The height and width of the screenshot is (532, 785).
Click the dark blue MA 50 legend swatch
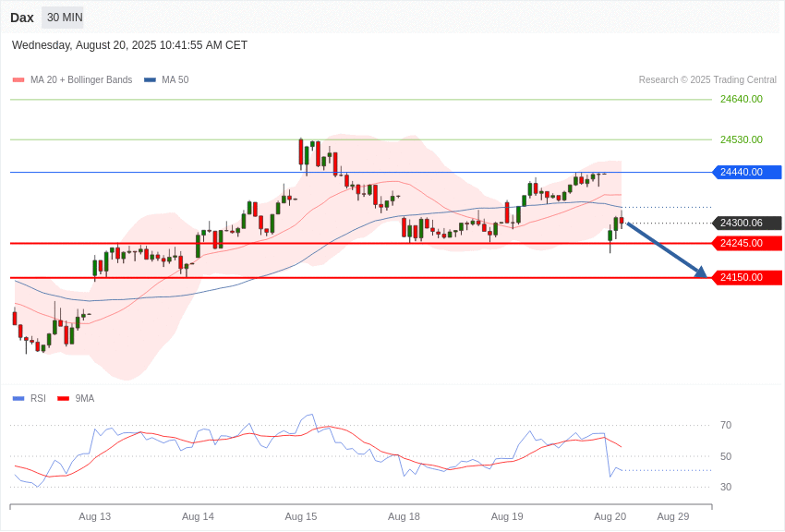[x=150, y=80]
